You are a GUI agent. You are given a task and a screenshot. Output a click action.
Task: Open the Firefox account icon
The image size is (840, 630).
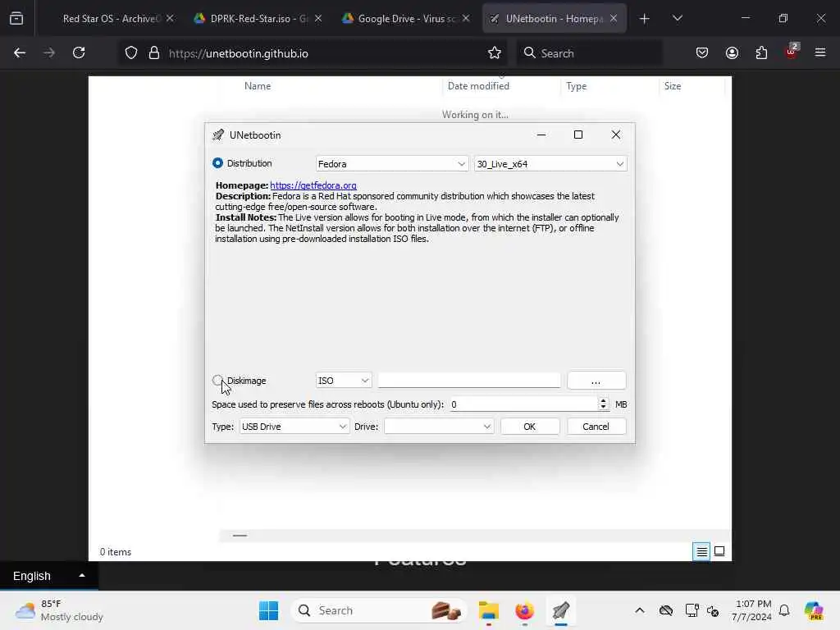pos(732,52)
